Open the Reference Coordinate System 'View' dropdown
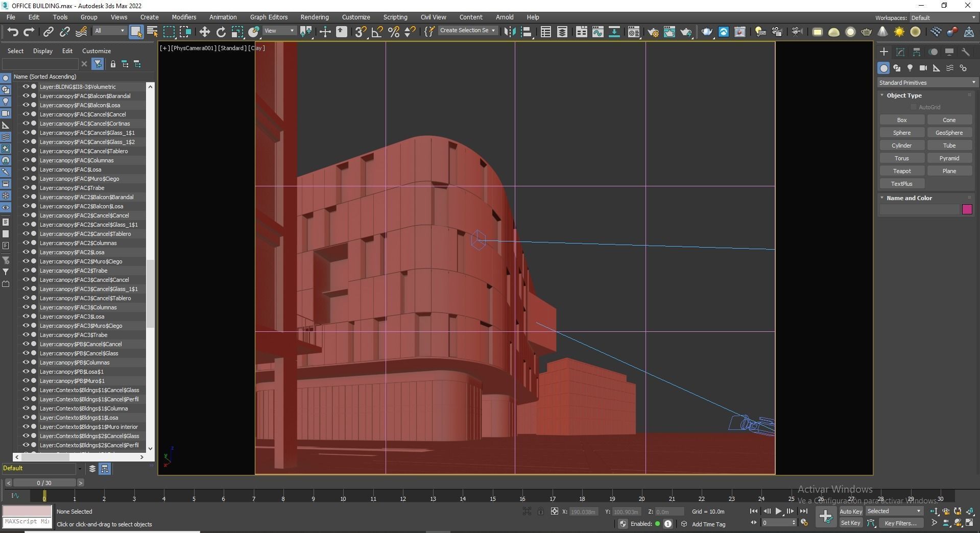Screen dimensions: 980x533 (x=279, y=31)
